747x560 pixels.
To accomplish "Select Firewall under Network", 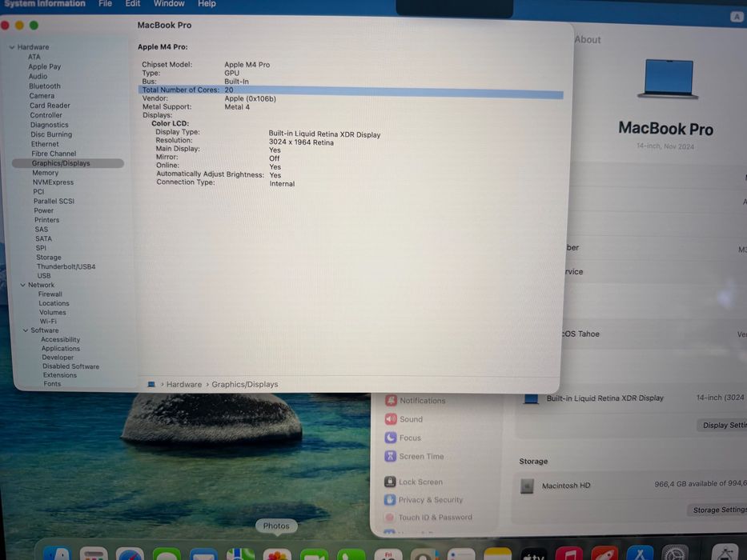I will pyautogui.click(x=50, y=294).
